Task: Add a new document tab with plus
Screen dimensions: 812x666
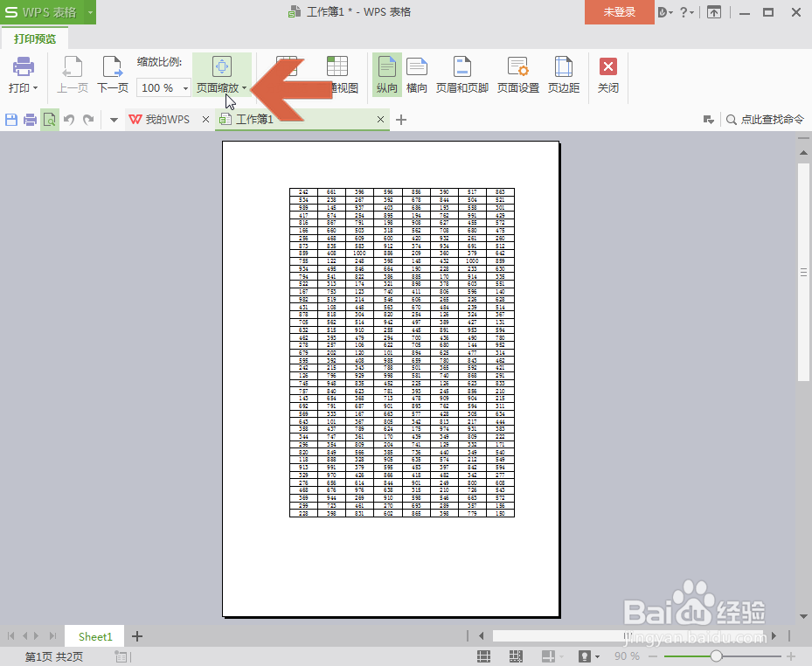Action: (x=401, y=120)
